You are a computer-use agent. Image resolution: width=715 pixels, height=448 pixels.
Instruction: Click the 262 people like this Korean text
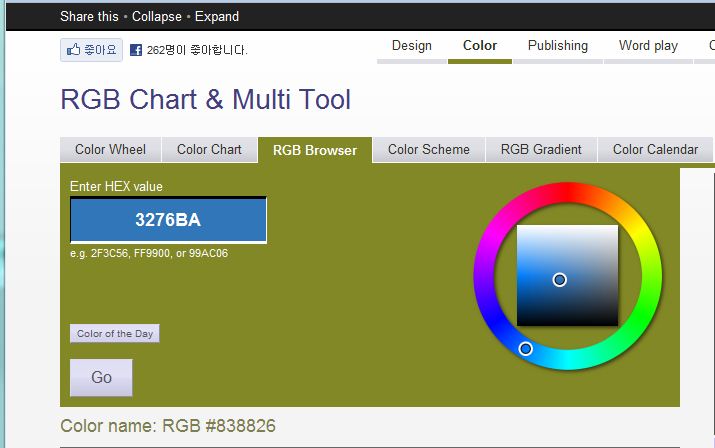pos(197,50)
